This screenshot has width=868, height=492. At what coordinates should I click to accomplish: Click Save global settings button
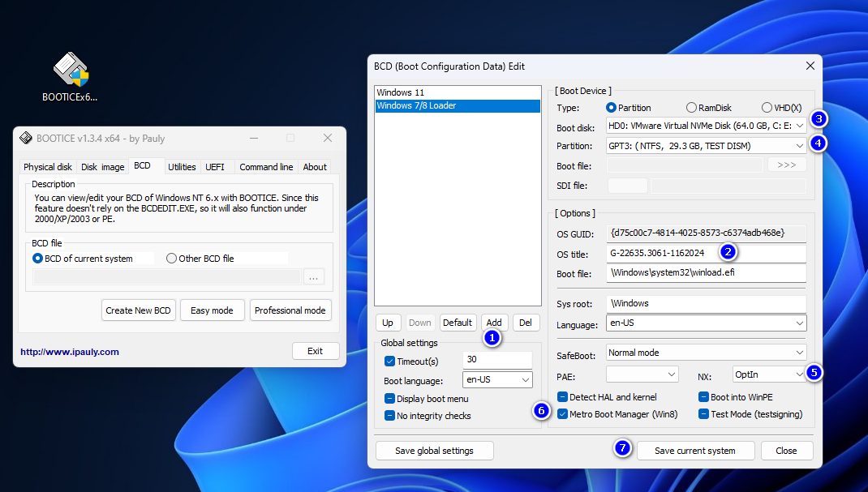[x=435, y=451]
